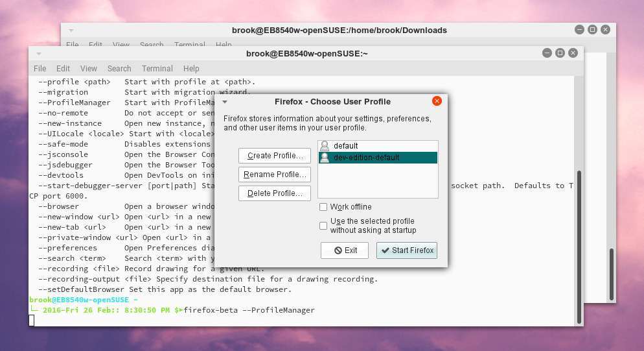Image resolution: width=644 pixels, height=351 pixels.
Task: Open the Help menu in front terminal
Action: [x=191, y=69]
